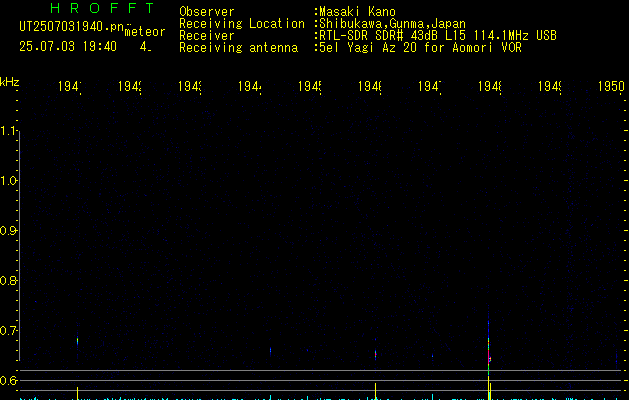Click the 1948 time axis label
Screen dimensions: 629x400
[489, 86]
